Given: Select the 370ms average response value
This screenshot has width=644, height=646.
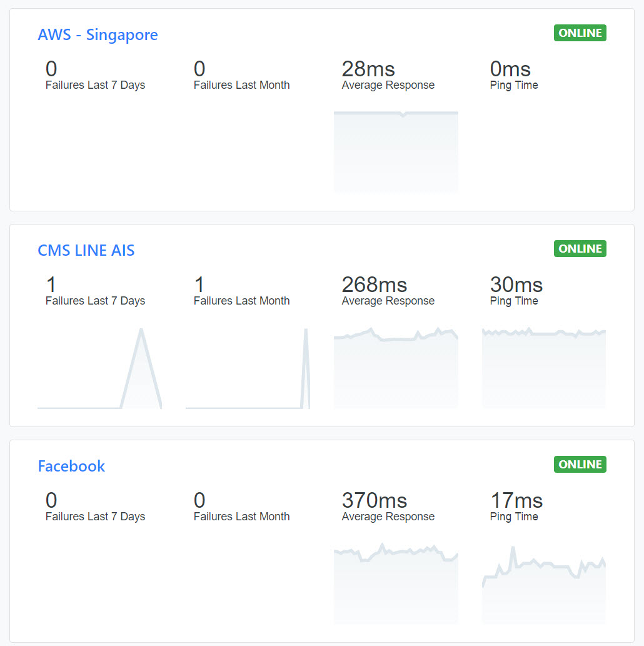Looking at the screenshot, I should (x=375, y=500).
